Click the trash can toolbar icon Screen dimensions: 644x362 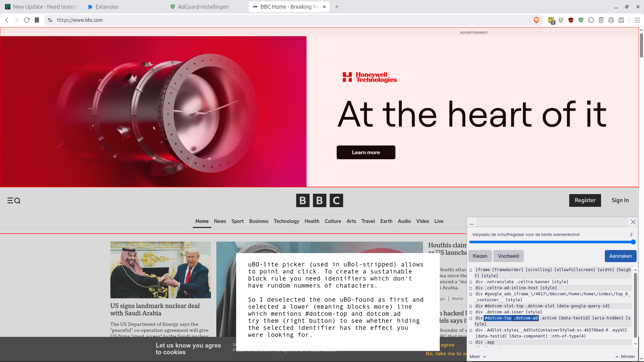601,20
